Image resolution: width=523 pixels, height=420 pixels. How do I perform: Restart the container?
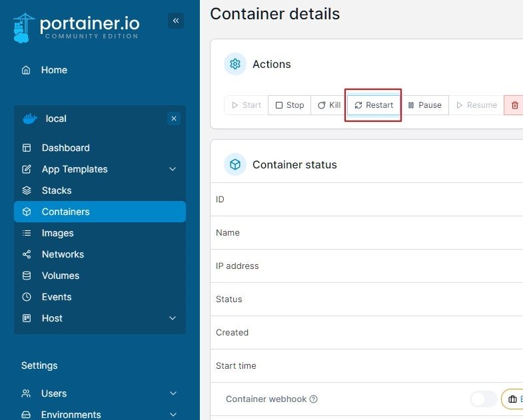(x=374, y=105)
